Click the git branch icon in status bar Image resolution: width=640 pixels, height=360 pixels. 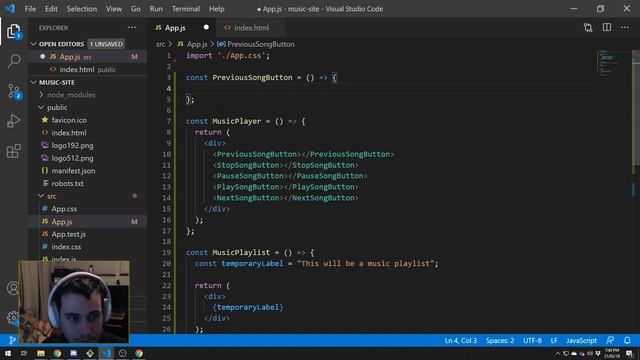(12, 340)
